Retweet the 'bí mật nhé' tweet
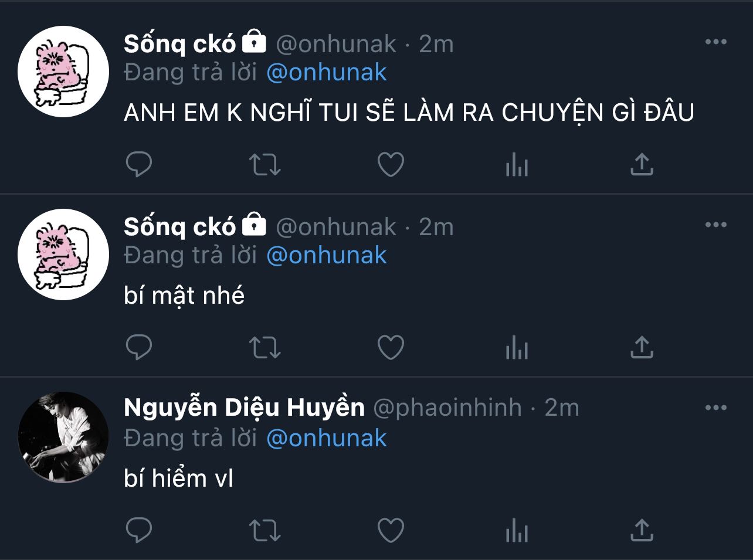Image resolution: width=753 pixels, height=560 pixels. (x=265, y=348)
